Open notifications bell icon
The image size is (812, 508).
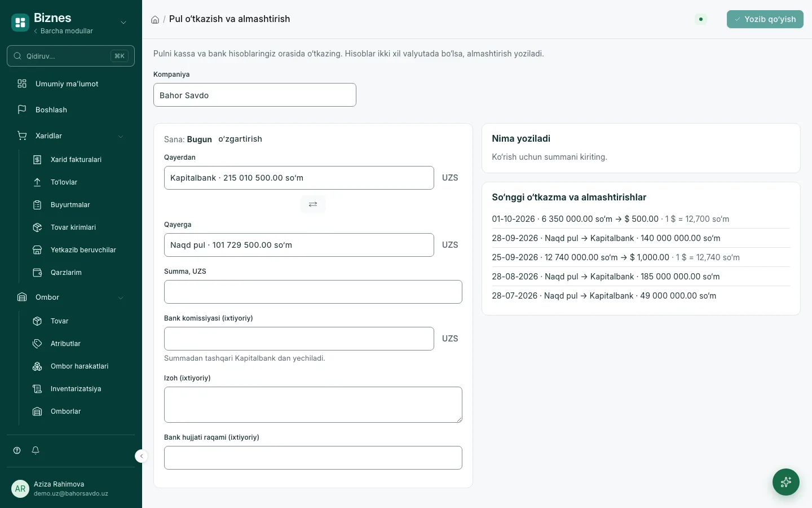pos(36,450)
